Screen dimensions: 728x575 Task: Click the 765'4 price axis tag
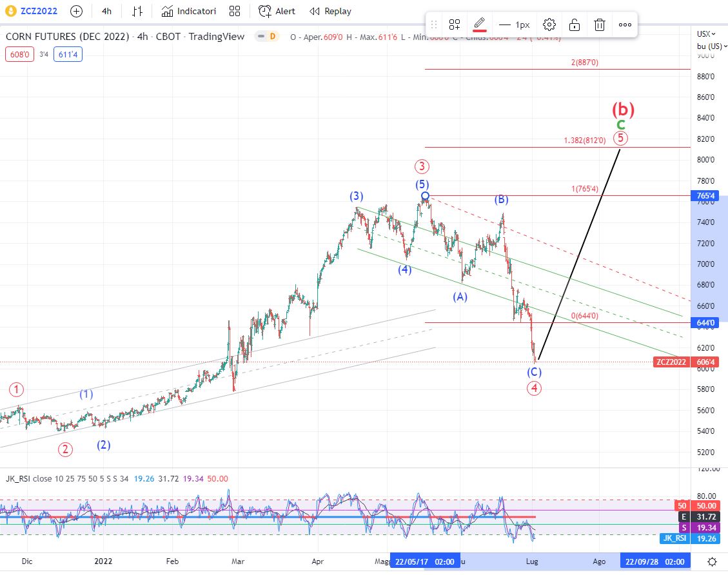coord(705,196)
